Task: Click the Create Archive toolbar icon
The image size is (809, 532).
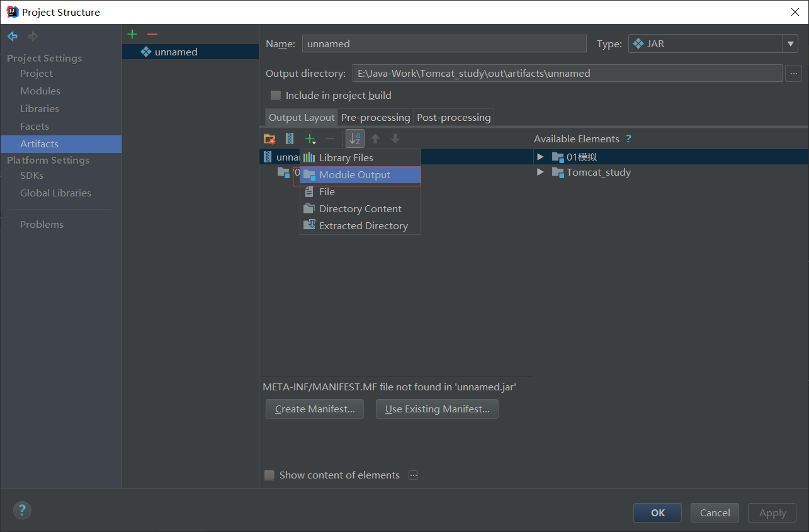Action: tap(290, 139)
